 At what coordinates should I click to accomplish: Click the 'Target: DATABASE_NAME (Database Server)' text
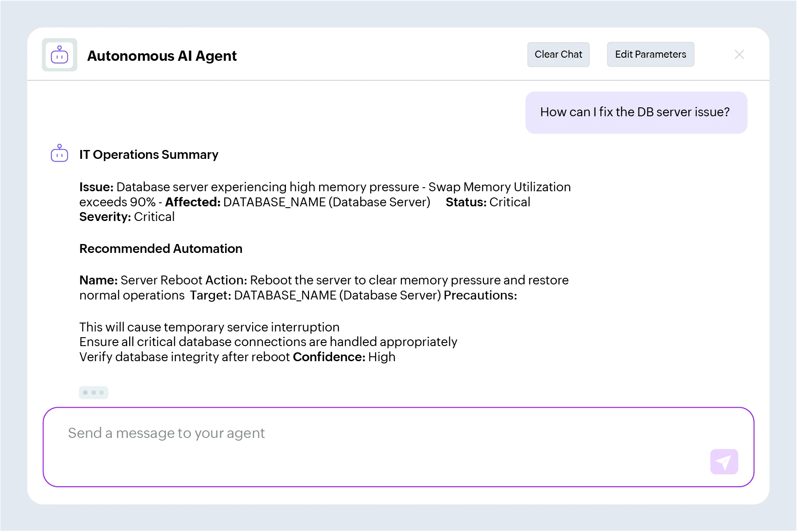pyautogui.click(x=315, y=295)
